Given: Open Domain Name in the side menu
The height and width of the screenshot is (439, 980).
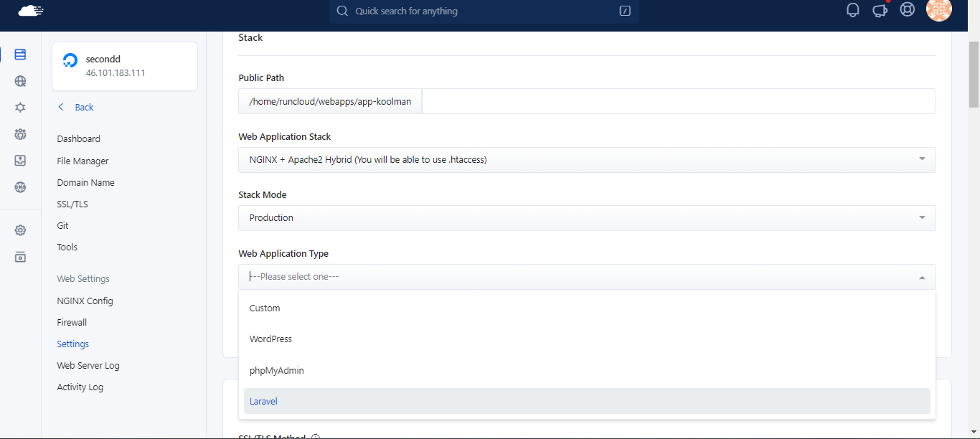Looking at the screenshot, I should click(86, 183).
